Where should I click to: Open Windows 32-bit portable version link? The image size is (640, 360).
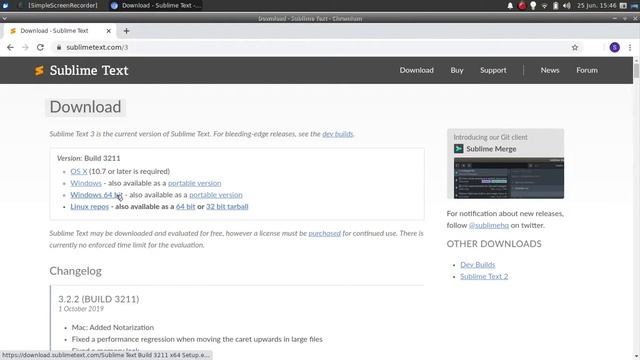tap(194, 183)
